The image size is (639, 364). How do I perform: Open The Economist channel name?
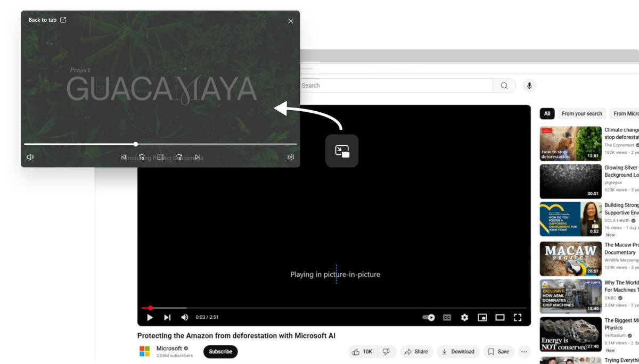coord(619,145)
